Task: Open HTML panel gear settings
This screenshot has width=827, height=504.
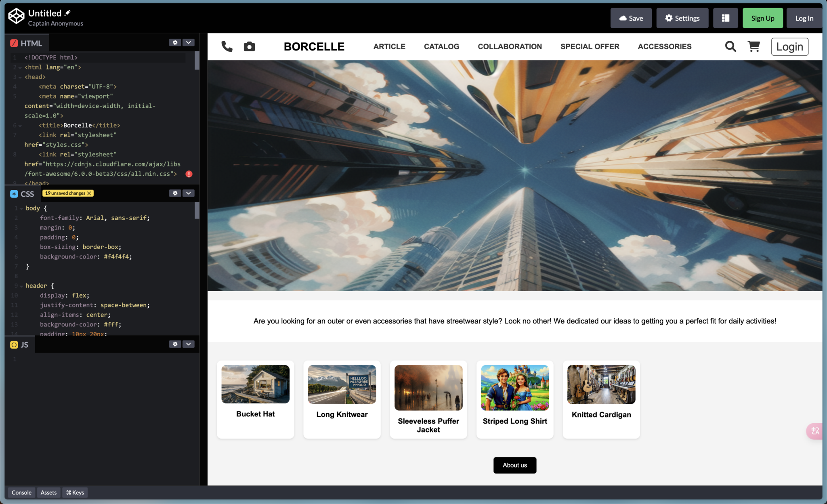Action: pos(175,42)
